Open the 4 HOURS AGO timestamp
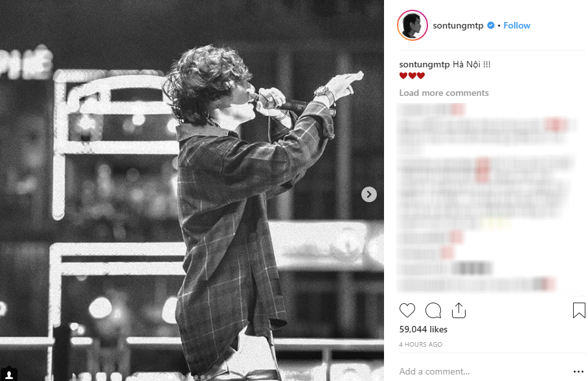The image size is (588, 381). point(421,344)
